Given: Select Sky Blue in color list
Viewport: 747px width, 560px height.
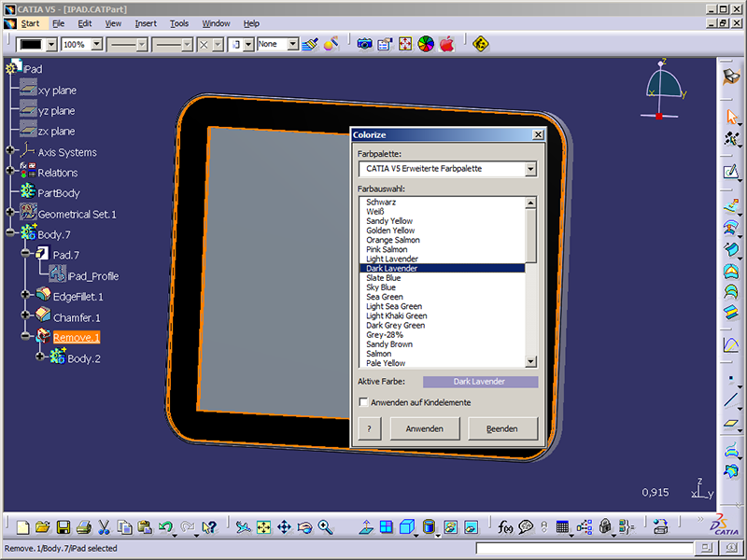Looking at the screenshot, I should coord(442,287).
